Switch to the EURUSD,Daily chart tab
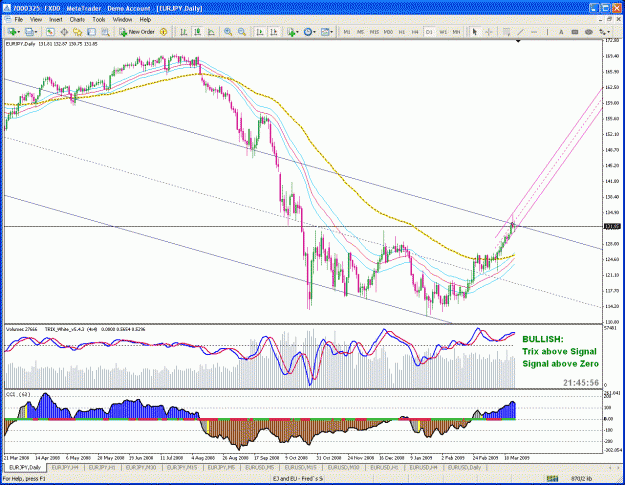This screenshot has width=625, height=485. point(464,467)
